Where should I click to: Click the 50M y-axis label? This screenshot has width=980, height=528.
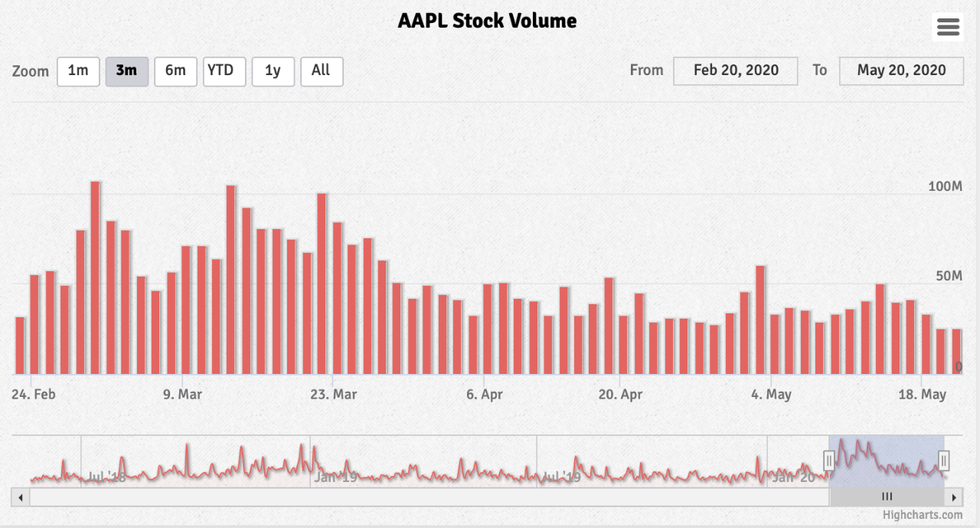[949, 276]
